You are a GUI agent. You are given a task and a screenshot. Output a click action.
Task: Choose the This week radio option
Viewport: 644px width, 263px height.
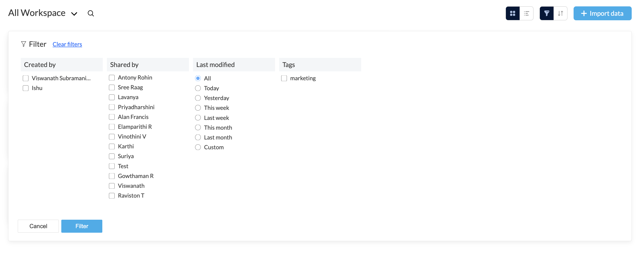point(198,108)
